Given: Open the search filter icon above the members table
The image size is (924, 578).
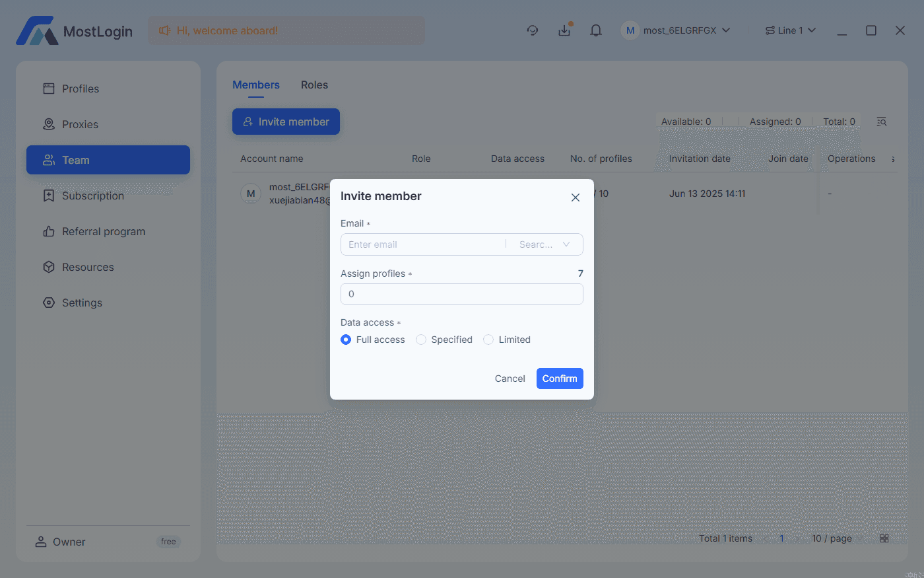Looking at the screenshot, I should point(882,122).
